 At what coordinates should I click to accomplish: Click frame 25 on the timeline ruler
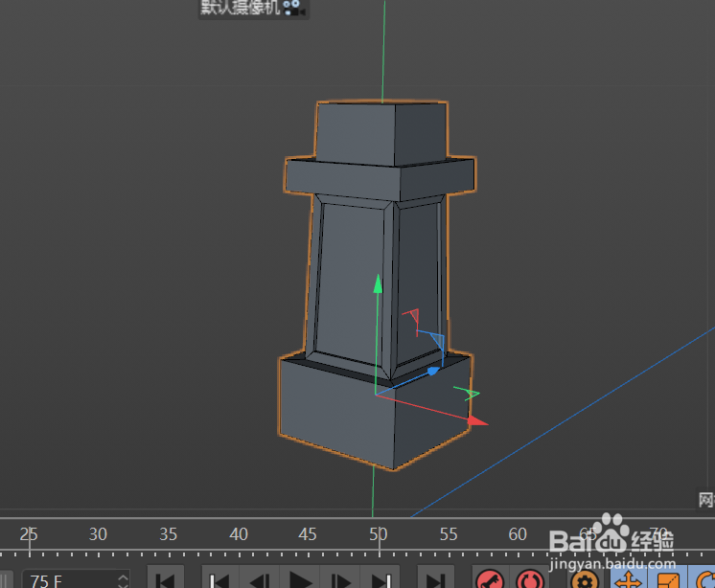(x=29, y=534)
